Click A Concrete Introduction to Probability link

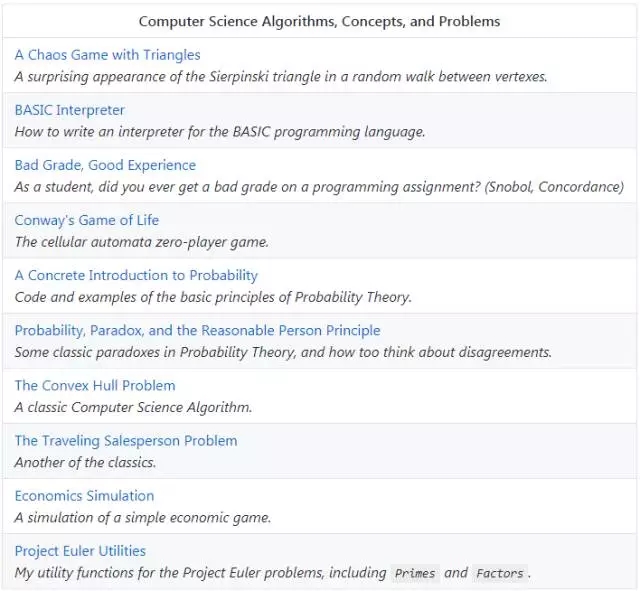click(136, 275)
